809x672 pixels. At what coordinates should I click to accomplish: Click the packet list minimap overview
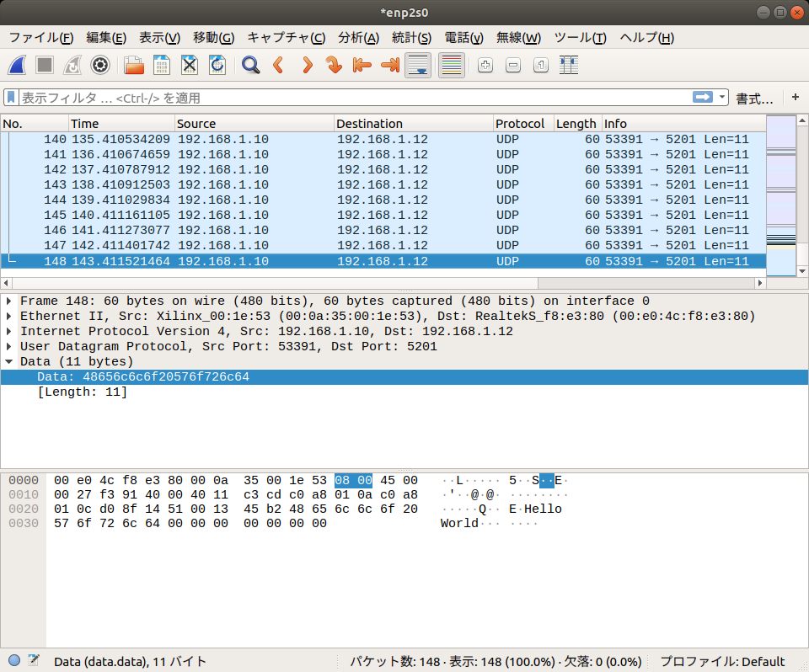[781, 195]
